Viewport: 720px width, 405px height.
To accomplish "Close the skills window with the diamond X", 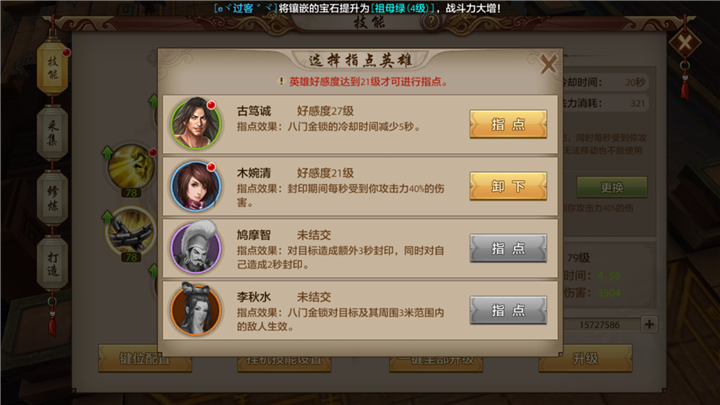I will pos(685,44).
